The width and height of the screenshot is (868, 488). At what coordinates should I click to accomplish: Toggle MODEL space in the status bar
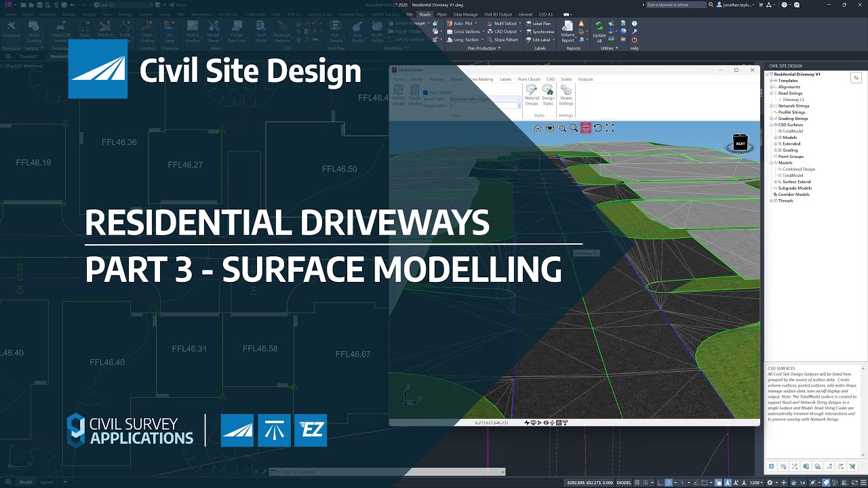(623, 483)
